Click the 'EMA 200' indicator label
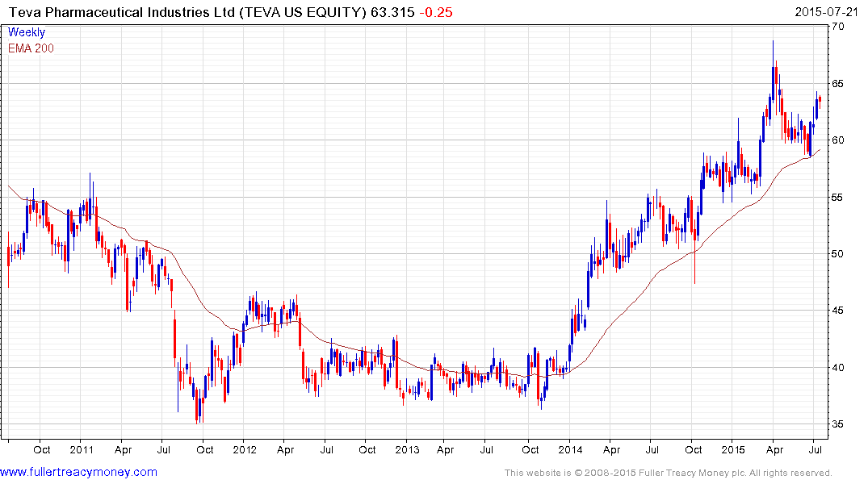This screenshot has height=484, width=868. [x=31, y=48]
